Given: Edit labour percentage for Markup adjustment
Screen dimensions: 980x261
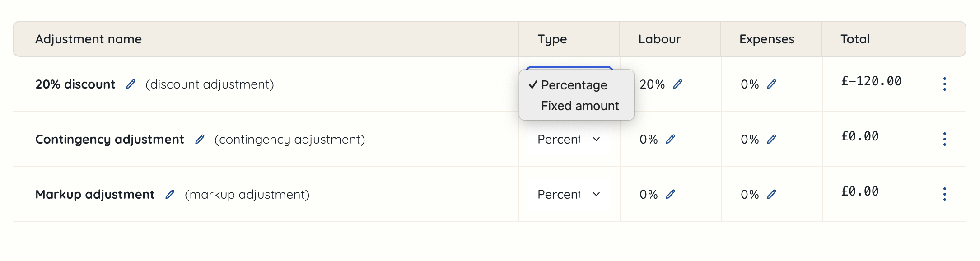Looking at the screenshot, I should point(670,195).
